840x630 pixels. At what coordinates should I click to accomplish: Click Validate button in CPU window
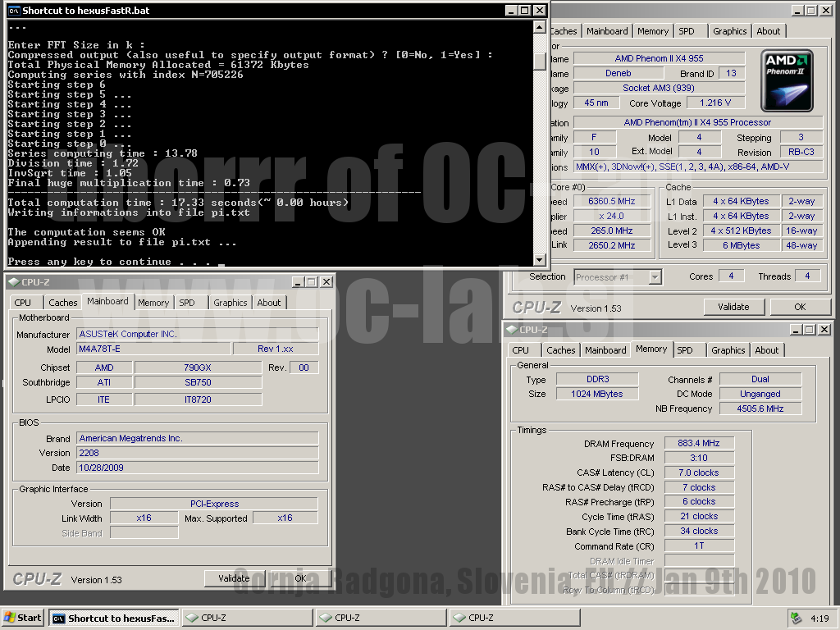pos(733,307)
